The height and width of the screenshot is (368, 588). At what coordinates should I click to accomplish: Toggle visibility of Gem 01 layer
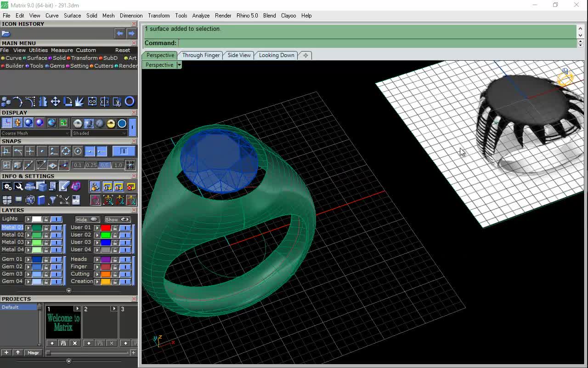tap(56, 259)
